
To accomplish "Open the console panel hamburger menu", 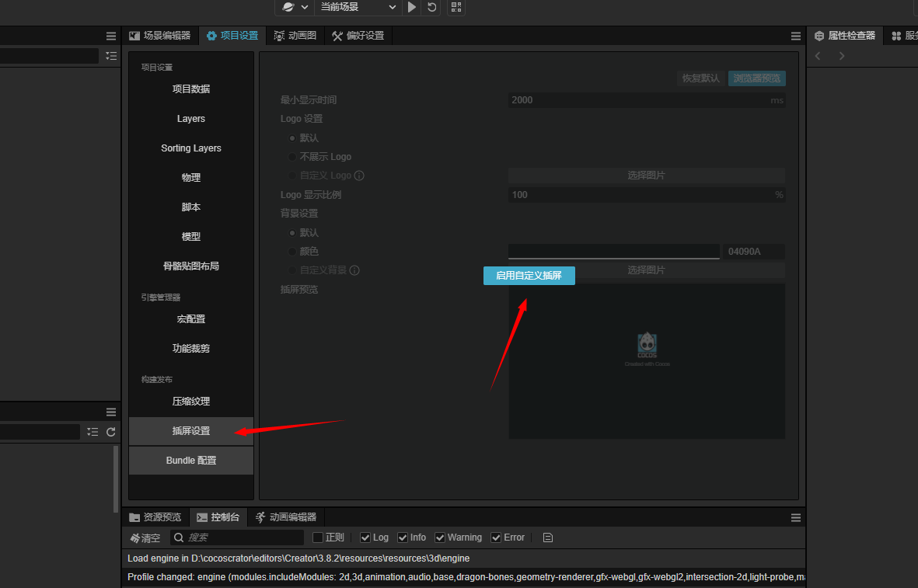I will pyautogui.click(x=796, y=518).
